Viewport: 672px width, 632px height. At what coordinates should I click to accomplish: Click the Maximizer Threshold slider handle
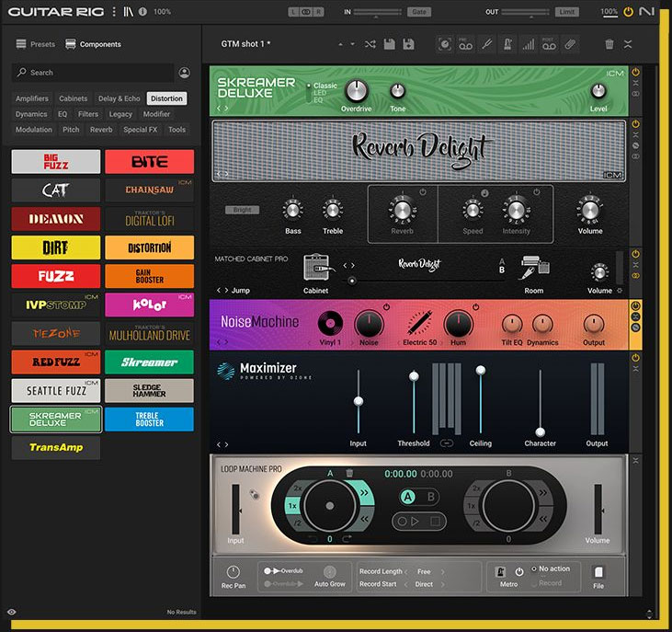[x=414, y=376]
